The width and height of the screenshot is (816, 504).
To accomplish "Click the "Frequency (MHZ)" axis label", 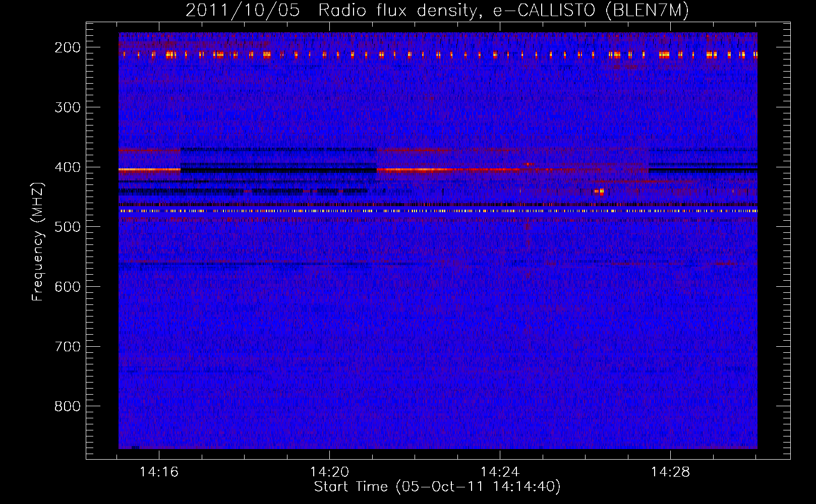I will [38, 241].
